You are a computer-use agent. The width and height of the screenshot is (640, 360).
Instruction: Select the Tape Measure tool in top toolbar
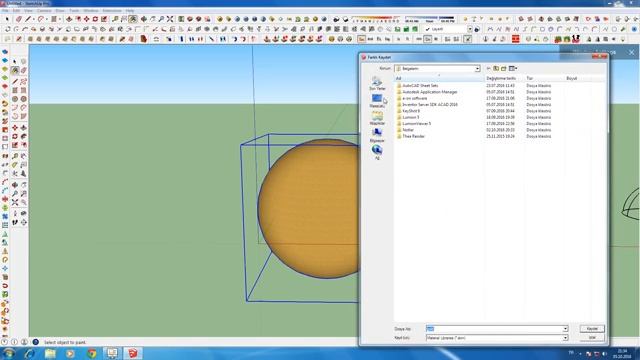pos(116,19)
